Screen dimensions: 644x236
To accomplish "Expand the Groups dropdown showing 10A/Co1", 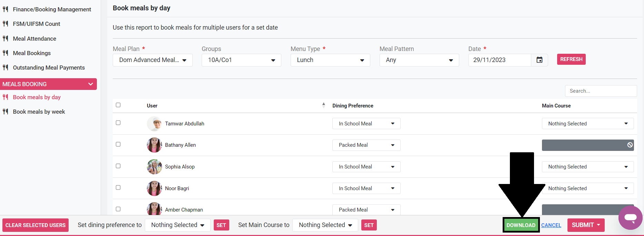I will [x=241, y=60].
